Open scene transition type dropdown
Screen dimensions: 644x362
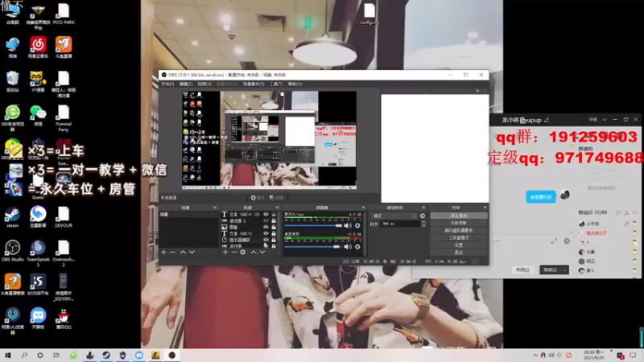(394, 216)
